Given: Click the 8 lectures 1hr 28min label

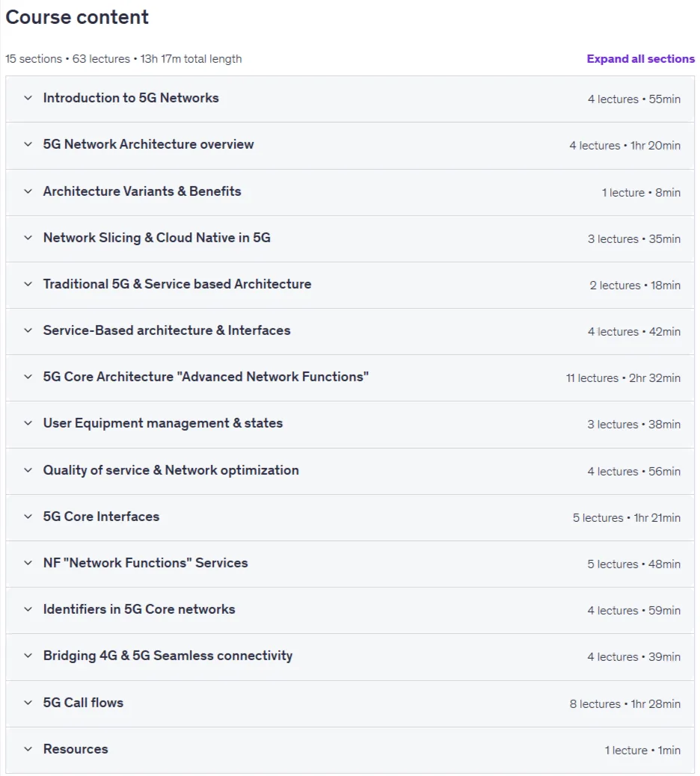Looking at the screenshot, I should pyautogui.click(x=624, y=703).
